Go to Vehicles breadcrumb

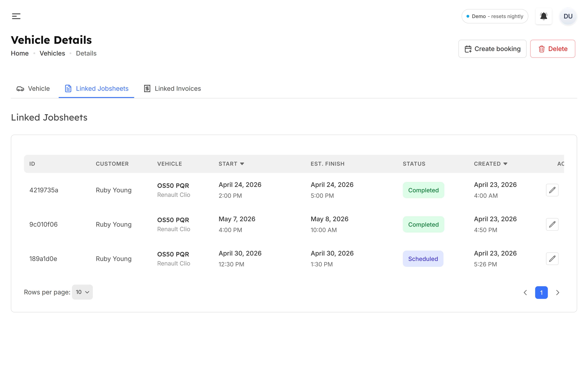click(x=52, y=53)
